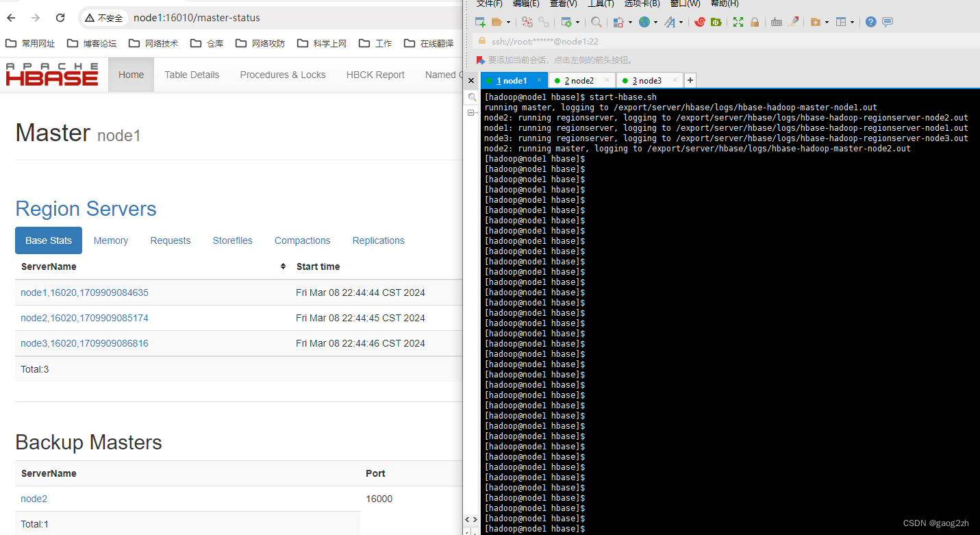This screenshot has width=980, height=535.
Task: Open the 帮助(H) menu in Xshell
Action: coord(724,3)
